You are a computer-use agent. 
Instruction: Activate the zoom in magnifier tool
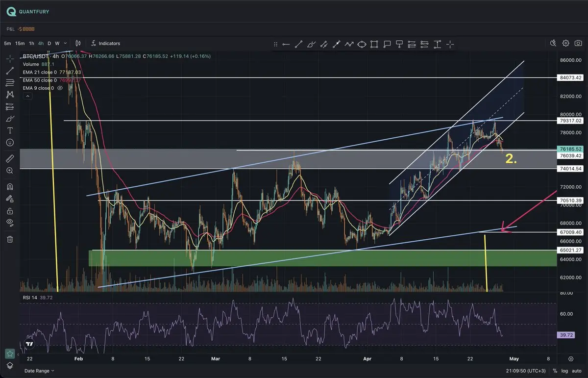tap(10, 171)
